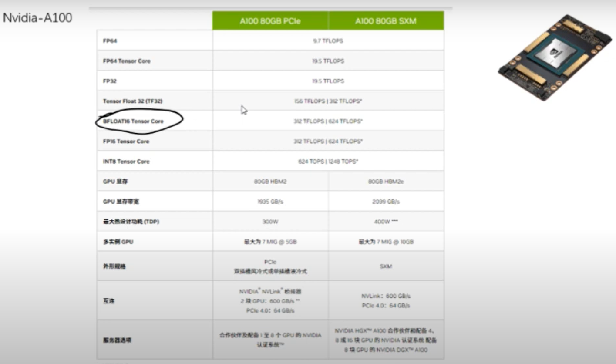Click the "400W ***" cell
The image size is (616, 364).
pos(386,222)
